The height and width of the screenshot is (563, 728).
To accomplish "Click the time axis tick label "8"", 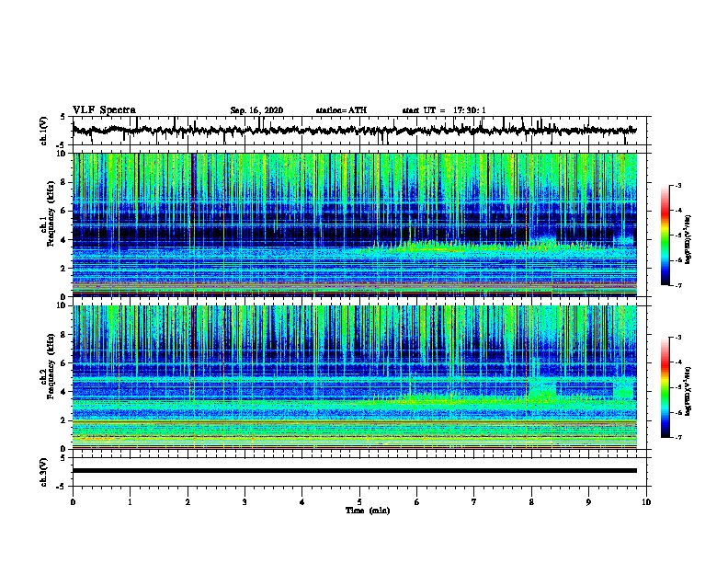I will [531, 502].
